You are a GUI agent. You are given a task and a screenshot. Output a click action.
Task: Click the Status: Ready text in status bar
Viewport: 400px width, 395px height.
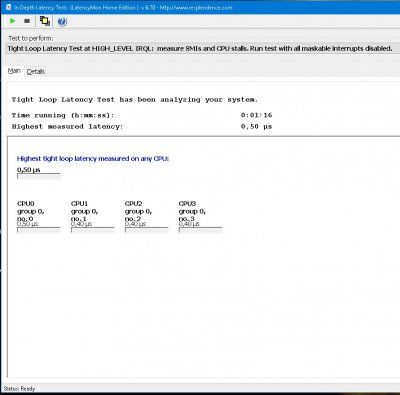point(19,389)
